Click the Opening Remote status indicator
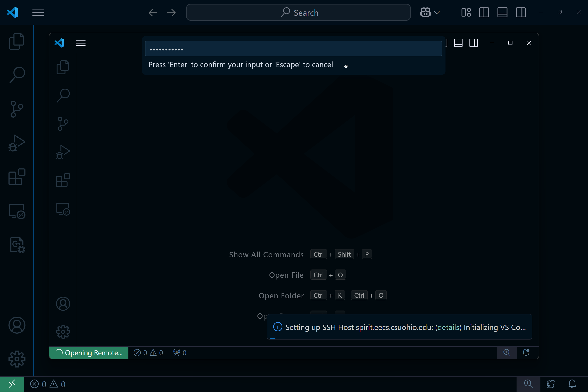The width and height of the screenshot is (588, 392). coord(89,353)
